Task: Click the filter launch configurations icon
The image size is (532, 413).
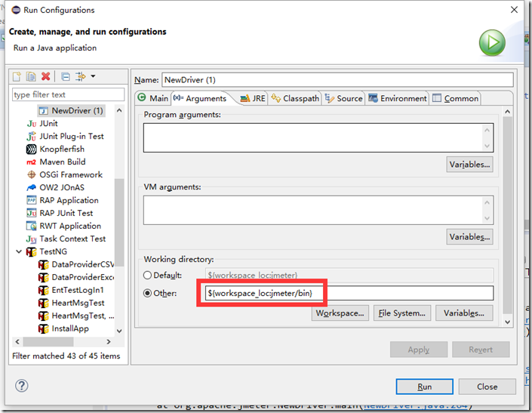Action: pyautogui.click(x=81, y=76)
